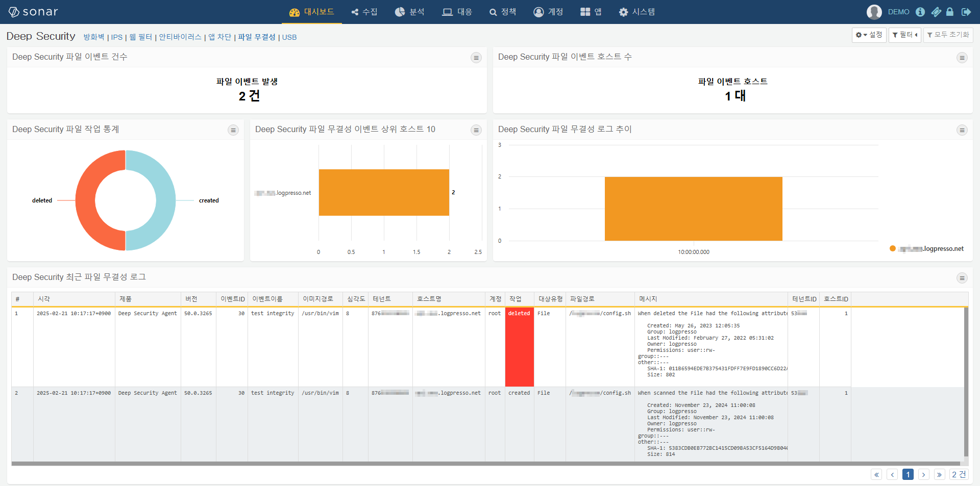The height and width of the screenshot is (486, 980).
Task: Click 모두 초기화 button
Action: 948,35
